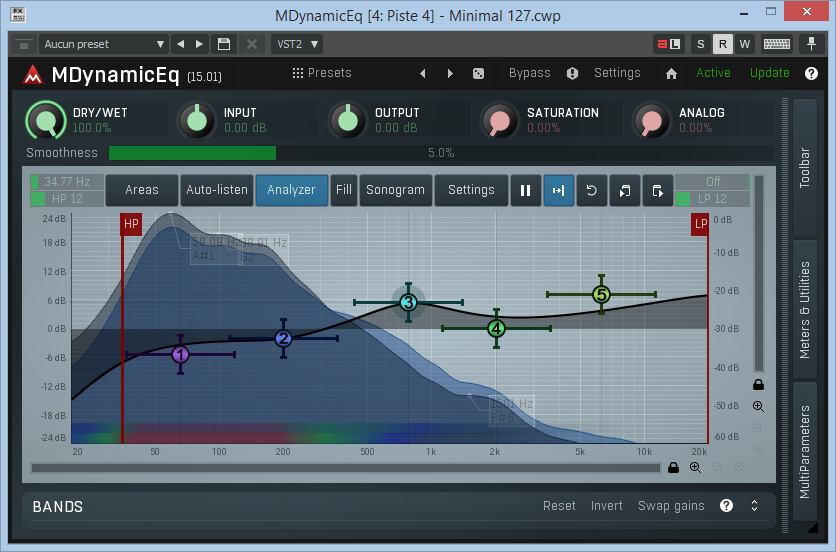The image size is (836, 552).
Task: Toggle the Analyzer button
Action: [x=291, y=190]
